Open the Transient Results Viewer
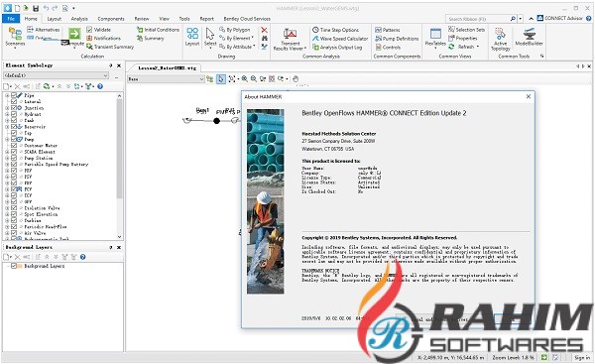This screenshot has height=364, width=595. 290,39
